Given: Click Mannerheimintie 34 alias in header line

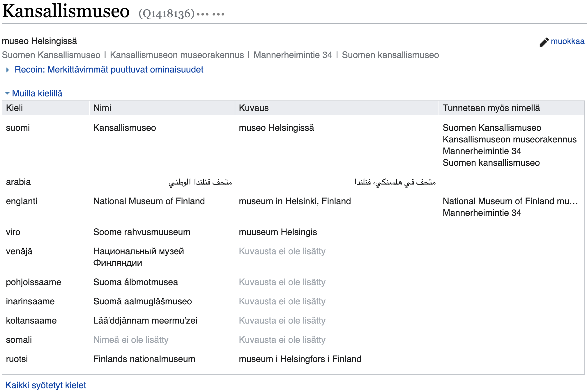Looking at the screenshot, I should (293, 55).
